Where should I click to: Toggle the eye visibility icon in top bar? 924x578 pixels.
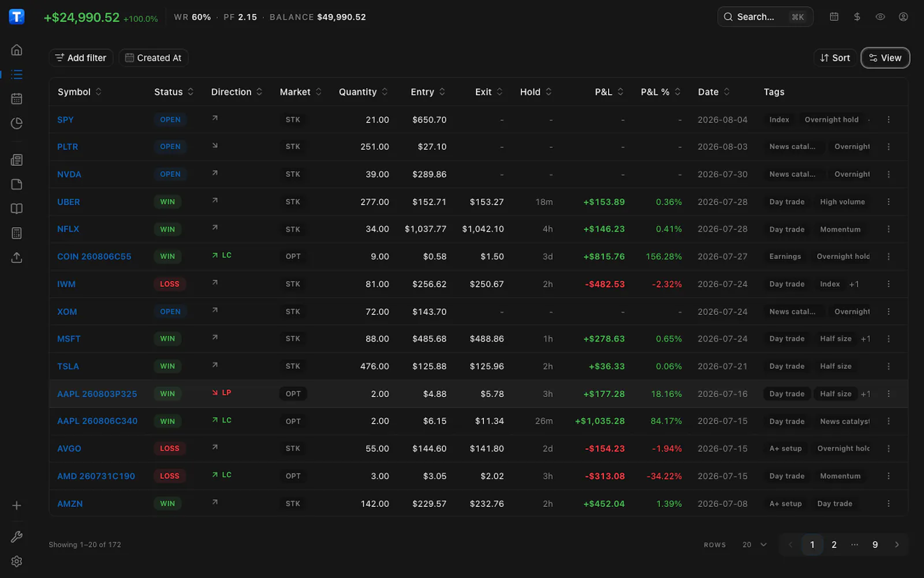[x=880, y=17]
